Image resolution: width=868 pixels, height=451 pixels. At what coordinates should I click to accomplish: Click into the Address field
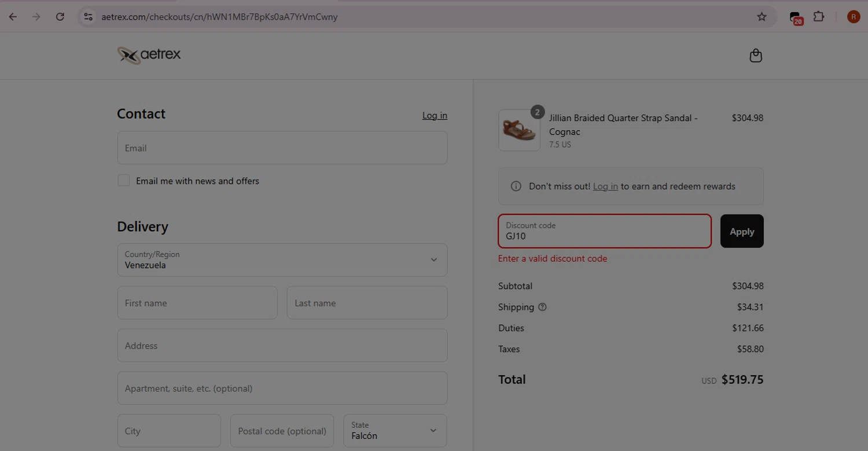pos(282,345)
